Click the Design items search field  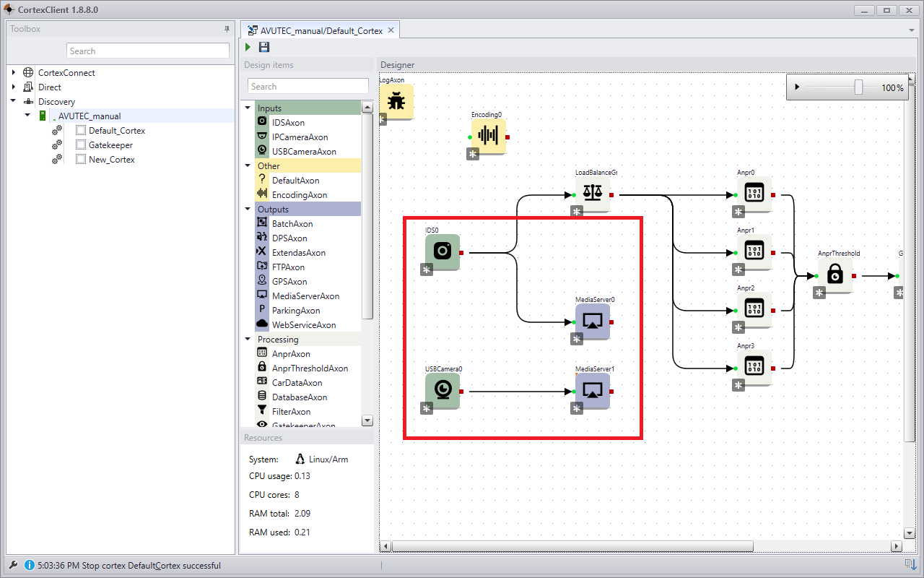tap(308, 87)
